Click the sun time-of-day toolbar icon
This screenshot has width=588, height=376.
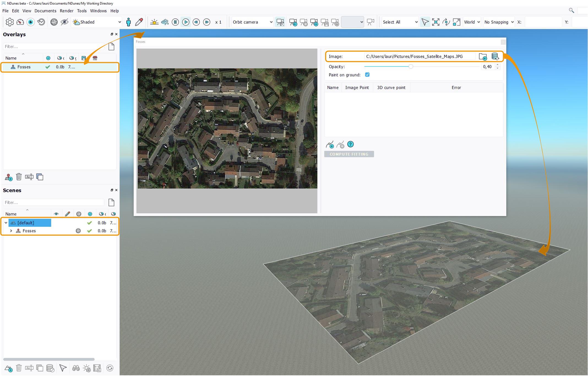coord(154,22)
